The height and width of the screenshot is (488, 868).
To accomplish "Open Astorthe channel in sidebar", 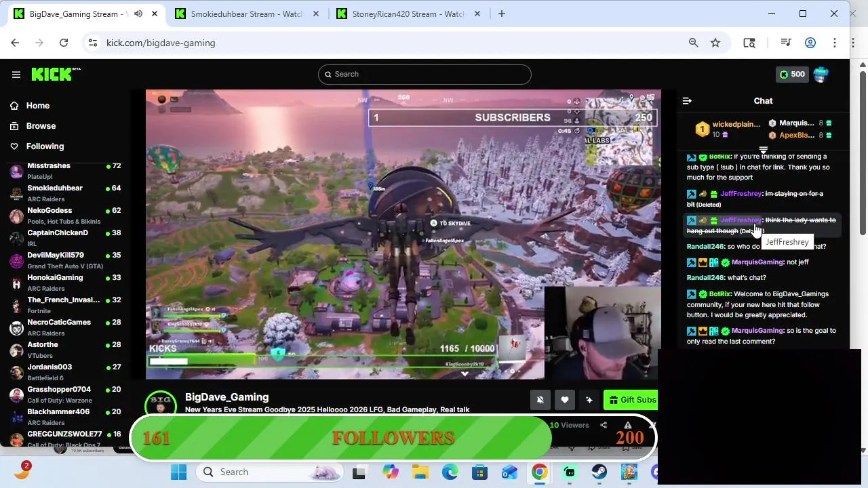I will tap(66, 350).
